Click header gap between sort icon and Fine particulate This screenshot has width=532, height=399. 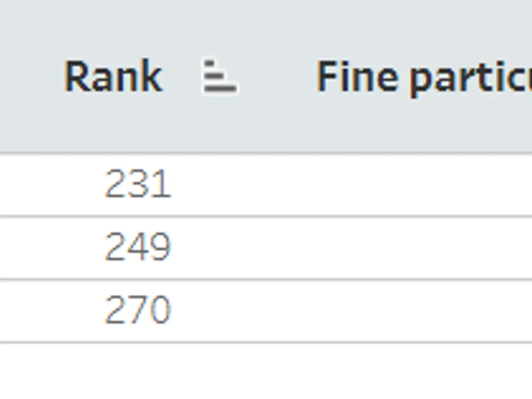point(277,77)
